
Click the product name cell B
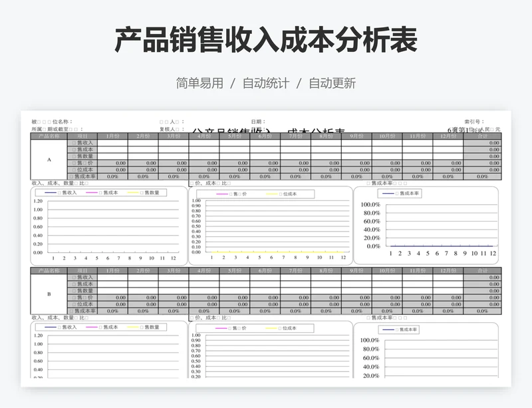49,294
